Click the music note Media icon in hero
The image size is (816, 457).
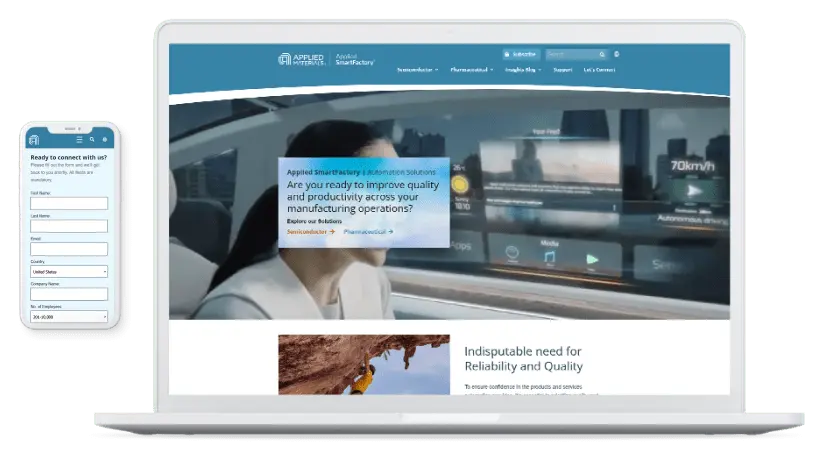(550, 256)
